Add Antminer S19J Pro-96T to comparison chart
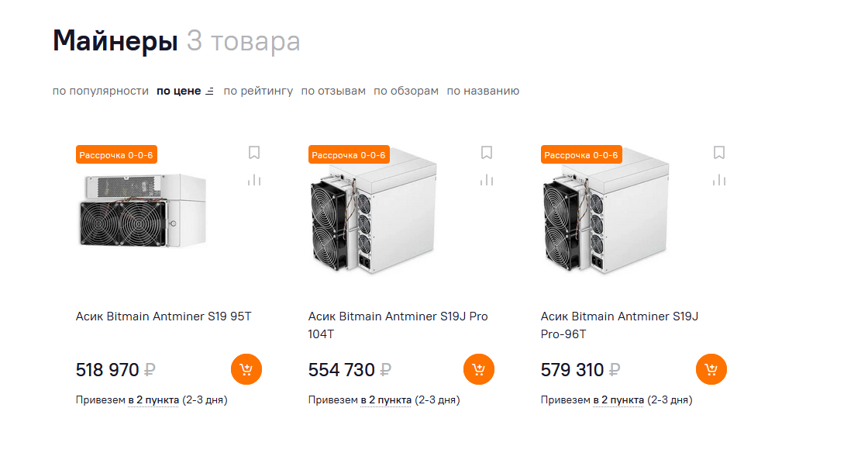This screenshot has width=868, height=453. [x=719, y=180]
